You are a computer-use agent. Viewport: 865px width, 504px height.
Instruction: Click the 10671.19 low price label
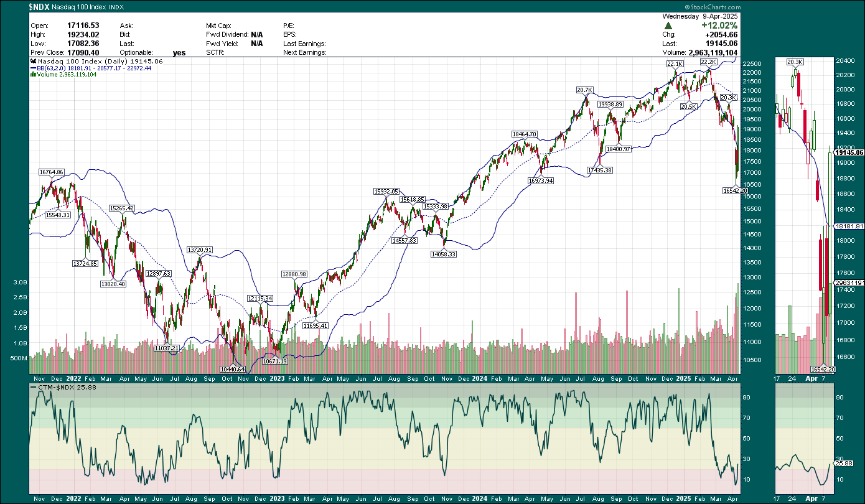[x=274, y=361]
